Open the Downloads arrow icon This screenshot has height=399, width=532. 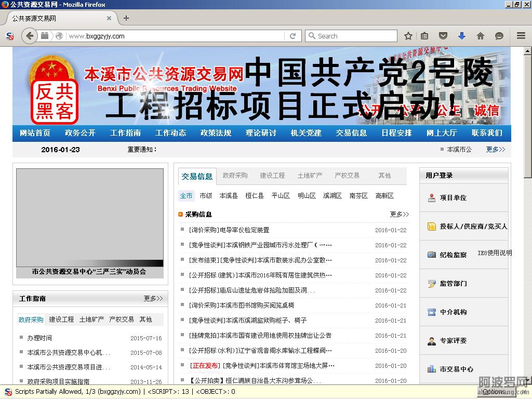[461, 36]
